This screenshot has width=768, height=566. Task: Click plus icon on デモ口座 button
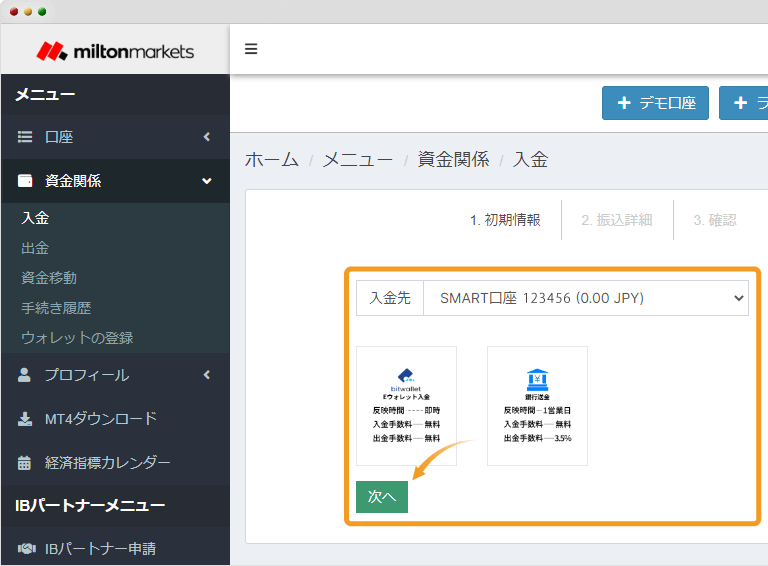[624, 103]
